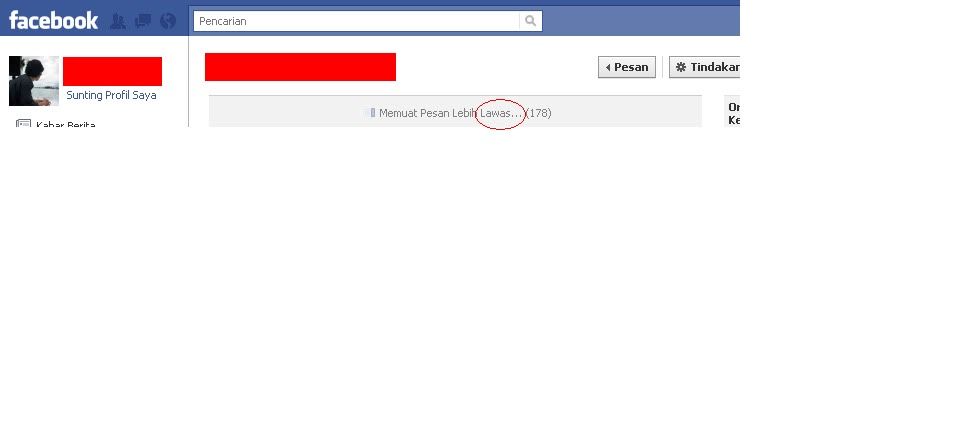The width and height of the screenshot is (962, 436).
Task: Click the left arrow on Pesan button
Action: pyautogui.click(x=607, y=67)
